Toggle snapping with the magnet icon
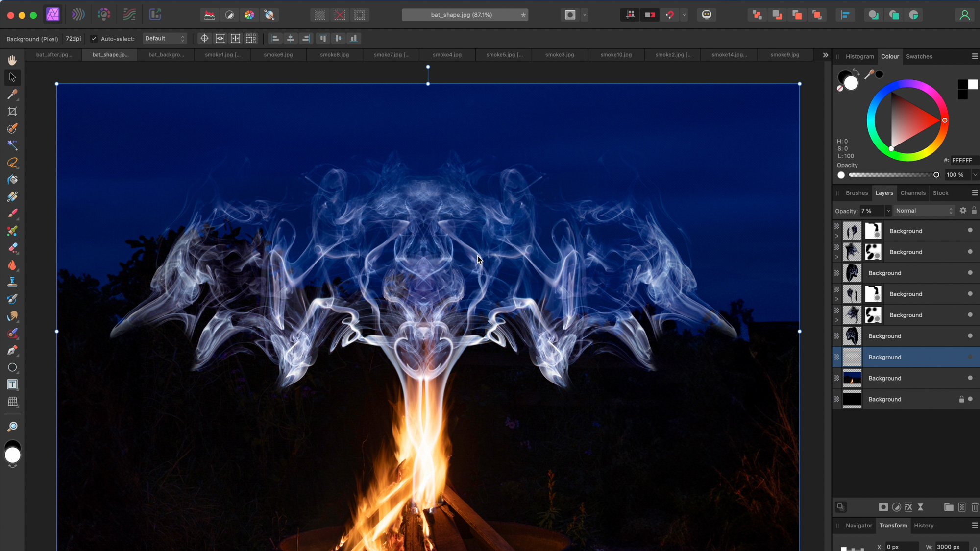Image resolution: width=980 pixels, height=551 pixels. click(x=670, y=15)
